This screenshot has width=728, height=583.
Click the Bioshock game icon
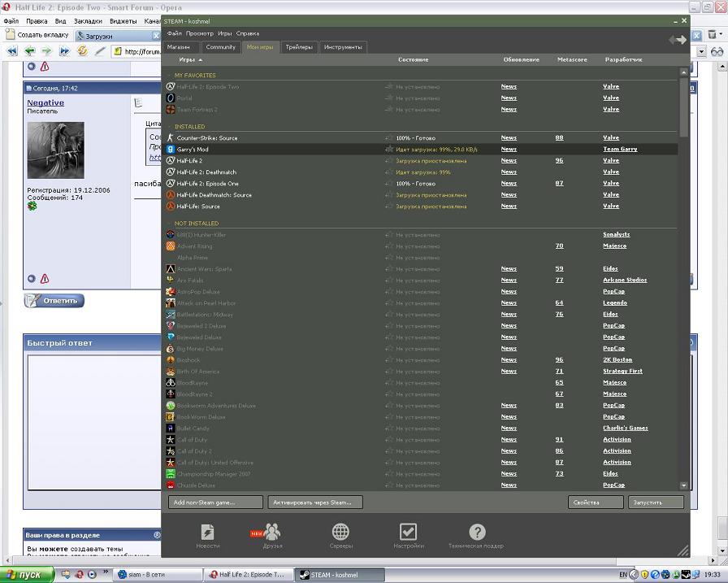(x=171, y=360)
